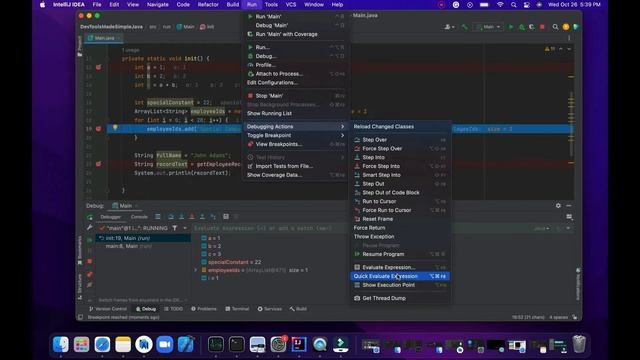The image size is (640, 360).
Task: Click the Step Over icon in submenu
Action: (x=357, y=140)
